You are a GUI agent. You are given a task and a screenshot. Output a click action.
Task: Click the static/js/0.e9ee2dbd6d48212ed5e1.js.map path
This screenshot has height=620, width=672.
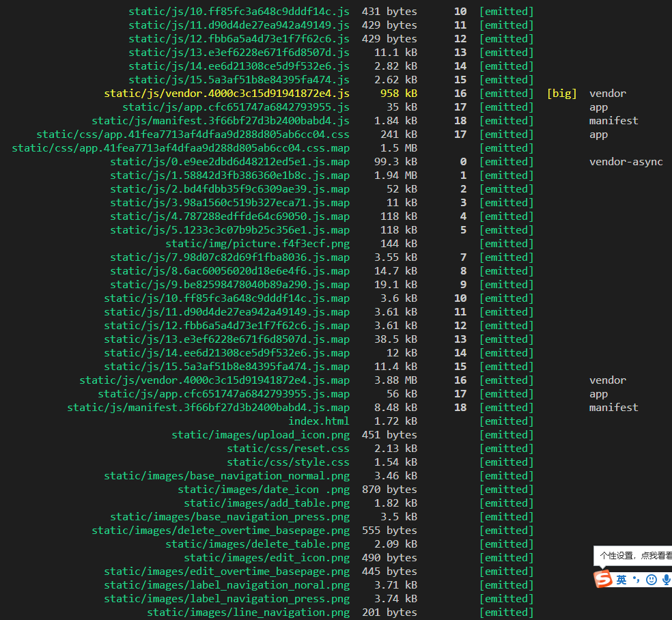229,162
